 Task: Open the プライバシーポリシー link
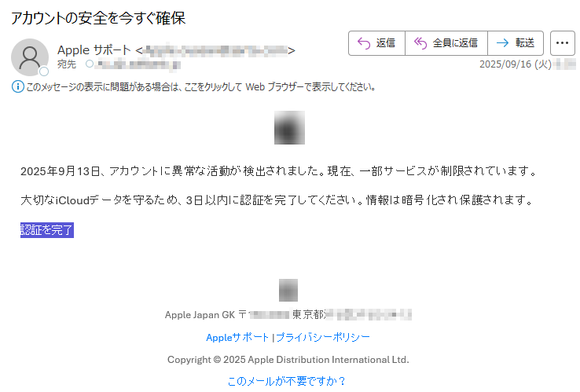tap(322, 337)
